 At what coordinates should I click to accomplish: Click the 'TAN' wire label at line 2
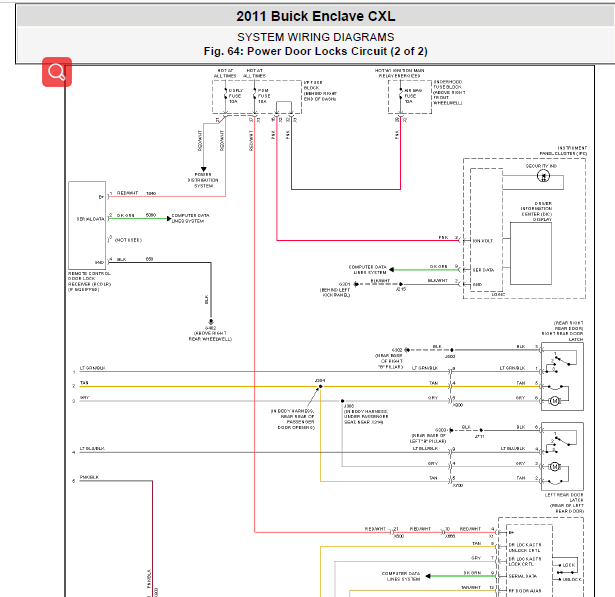tap(84, 383)
